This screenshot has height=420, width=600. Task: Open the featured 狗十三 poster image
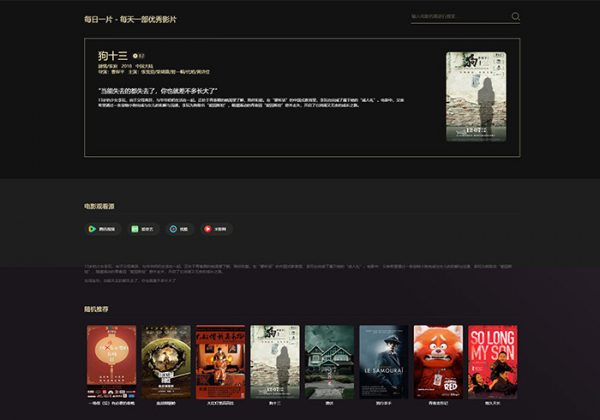[x=475, y=96]
